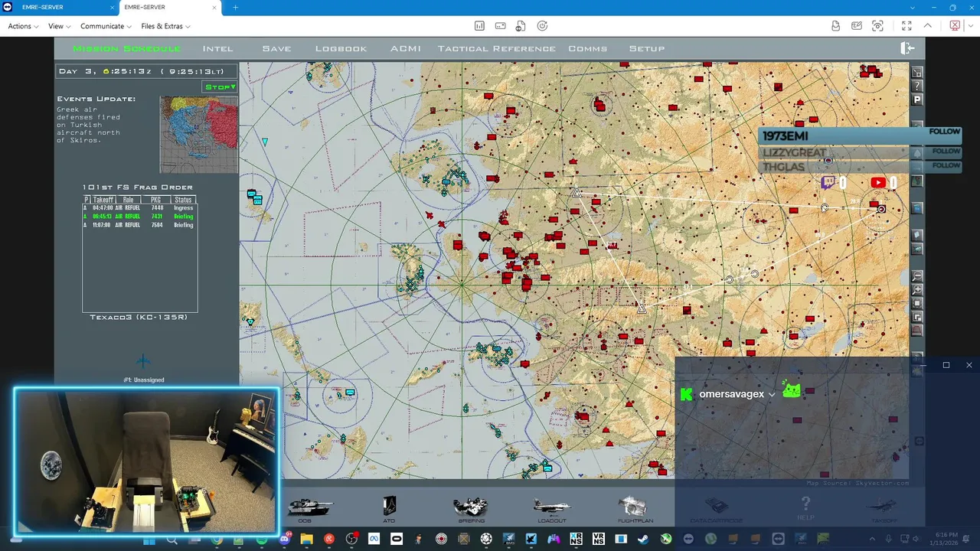Expand the Communicate menu

pos(106,26)
